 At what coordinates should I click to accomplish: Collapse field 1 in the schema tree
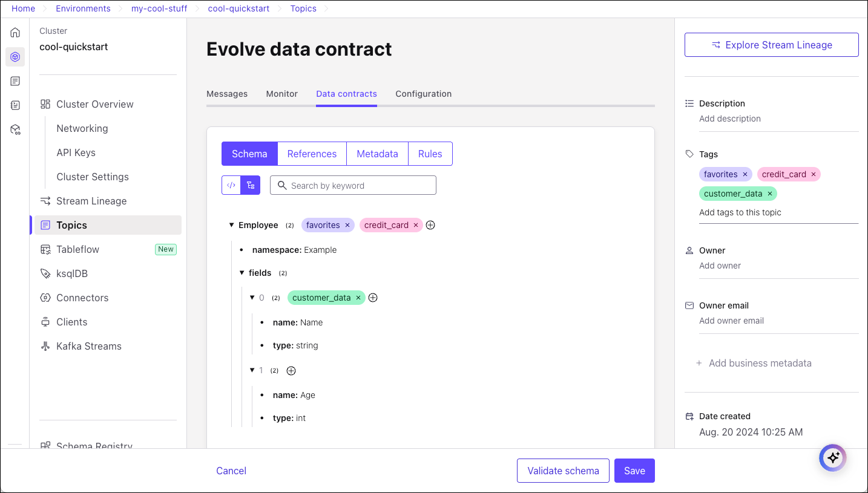tap(252, 370)
